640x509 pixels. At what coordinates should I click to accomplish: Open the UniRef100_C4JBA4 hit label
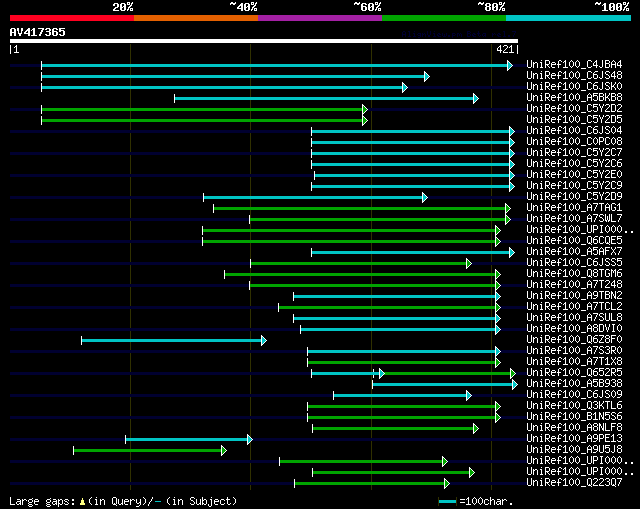(574, 64)
